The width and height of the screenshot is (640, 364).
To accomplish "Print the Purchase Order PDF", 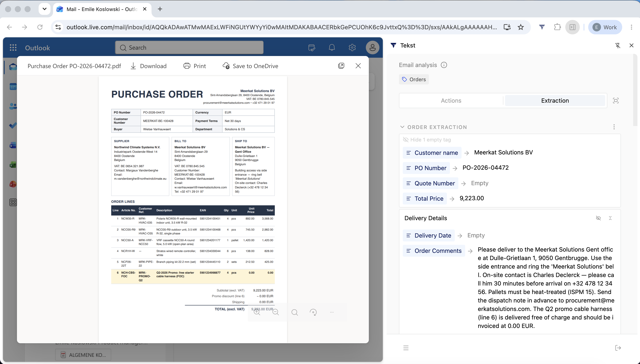I will pos(195,66).
